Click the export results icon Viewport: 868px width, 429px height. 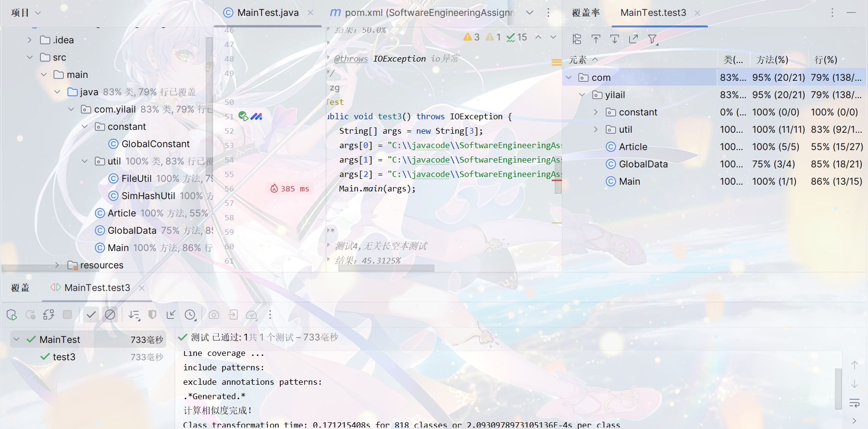(x=233, y=315)
